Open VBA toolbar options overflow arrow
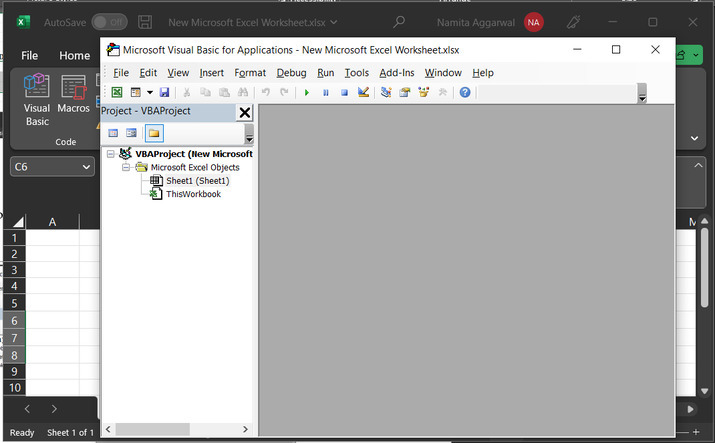 pyautogui.click(x=642, y=93)
